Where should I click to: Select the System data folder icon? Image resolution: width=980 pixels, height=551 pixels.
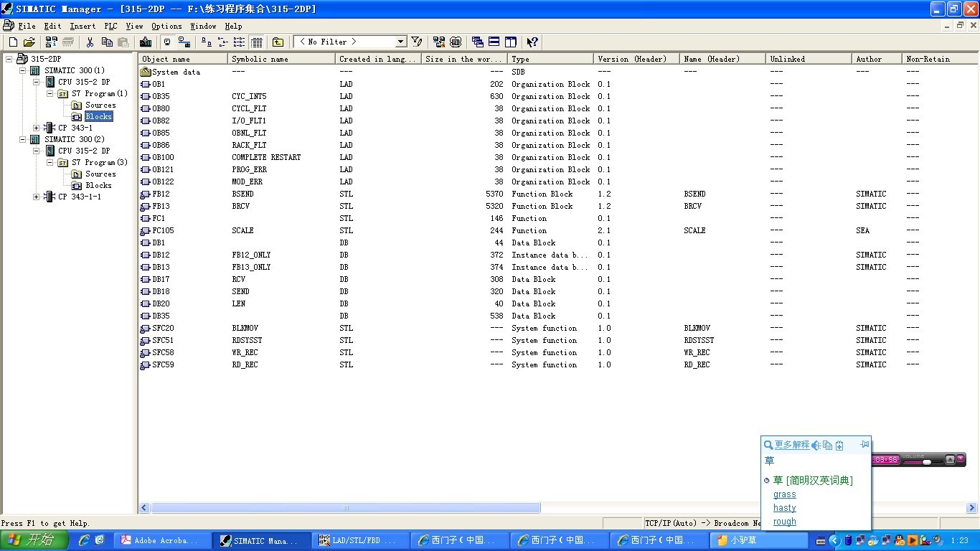click(146, 72)
